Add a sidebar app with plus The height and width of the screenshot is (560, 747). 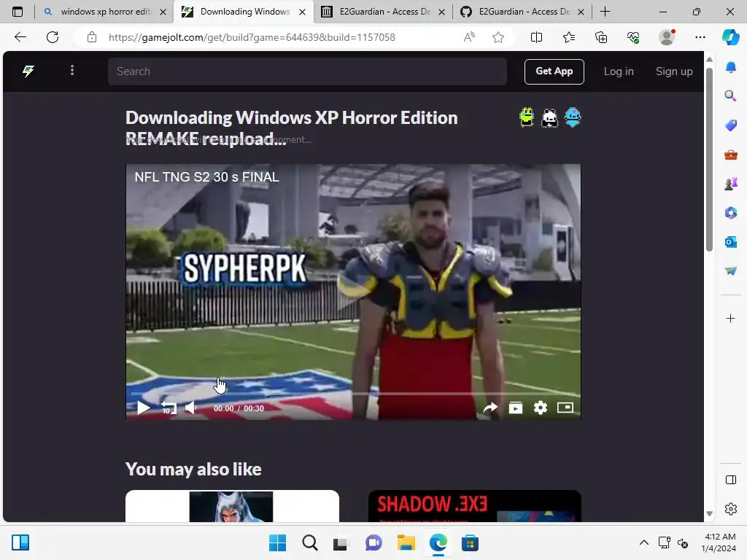point(730,318)
